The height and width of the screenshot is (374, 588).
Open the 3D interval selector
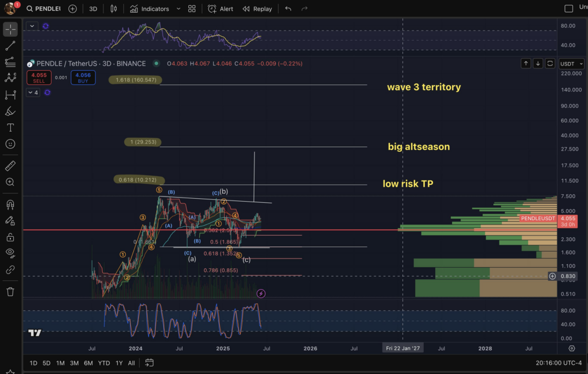[x=93, y=9]
